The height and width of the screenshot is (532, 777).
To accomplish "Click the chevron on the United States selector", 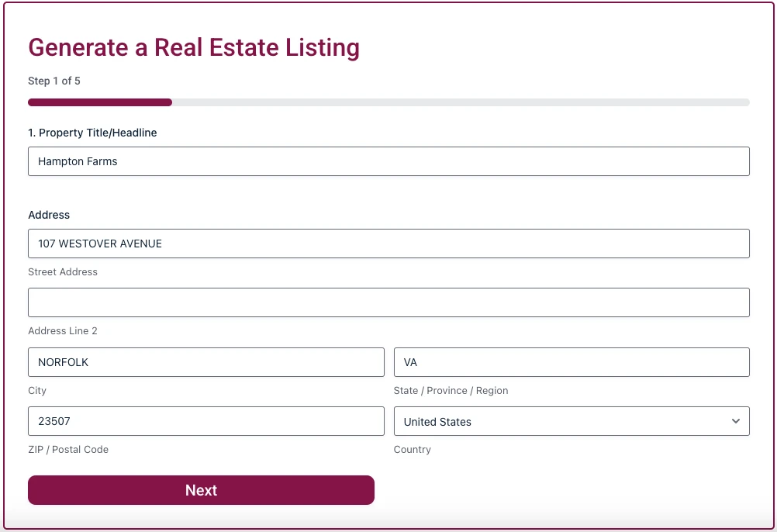I will (736, 421).
